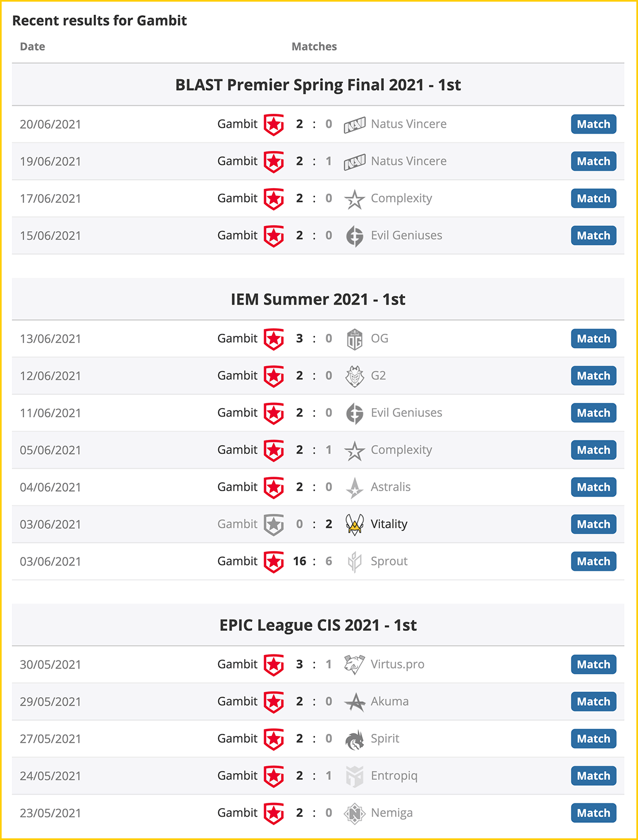Open the EPIC League CIS 2021 heading
Viewport: 638px width, 840px height.
(318, 625)
